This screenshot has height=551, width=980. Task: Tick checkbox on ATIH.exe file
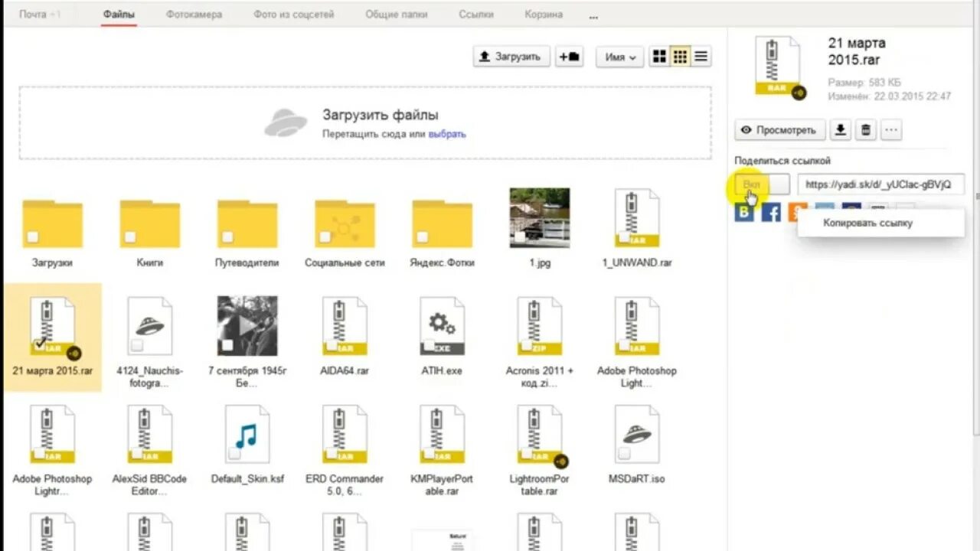click(430, 346)
